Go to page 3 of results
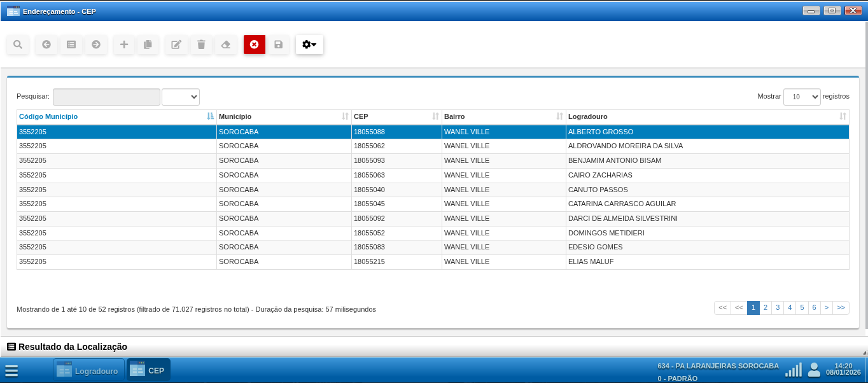 point(777,308)
